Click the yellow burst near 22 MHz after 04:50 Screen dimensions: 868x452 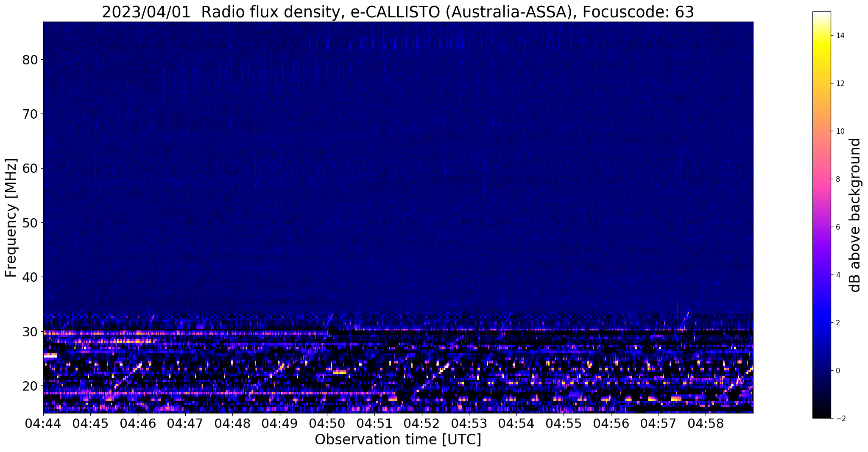(340, 372)
